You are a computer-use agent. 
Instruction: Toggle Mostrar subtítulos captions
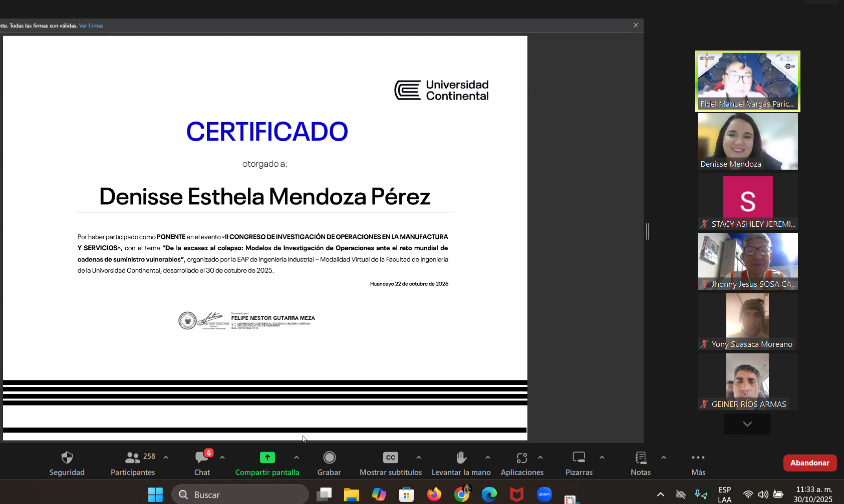tap(390, 458)
